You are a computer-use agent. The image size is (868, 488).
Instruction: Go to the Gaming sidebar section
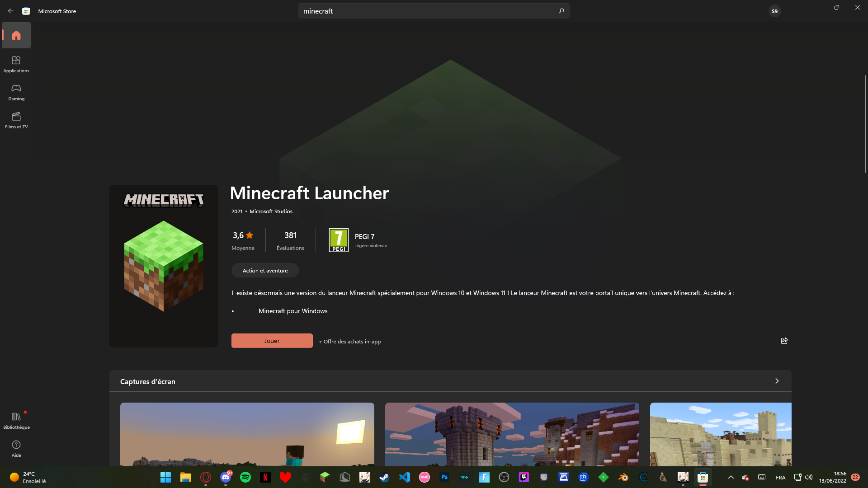point(16,92)
